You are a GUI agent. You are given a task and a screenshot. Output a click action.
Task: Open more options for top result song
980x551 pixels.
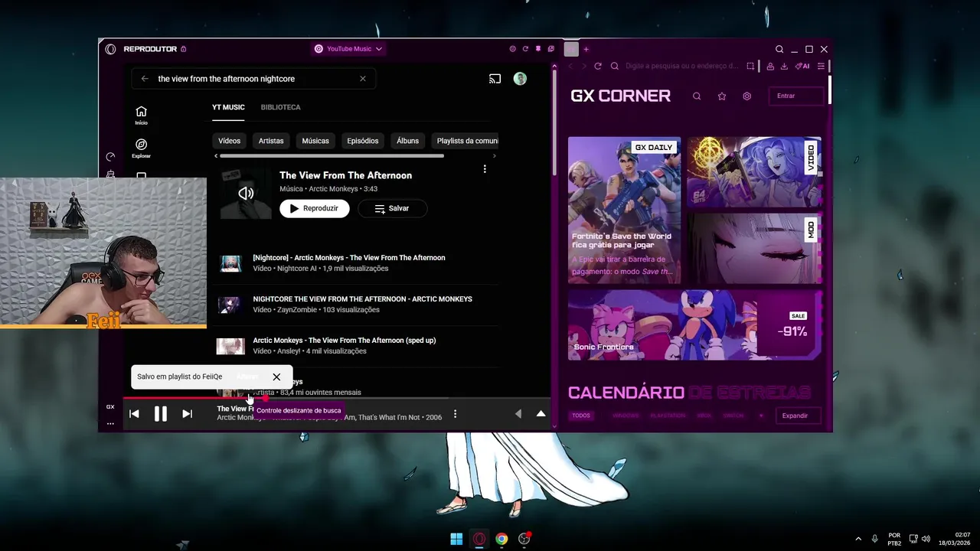pos(485,169)
